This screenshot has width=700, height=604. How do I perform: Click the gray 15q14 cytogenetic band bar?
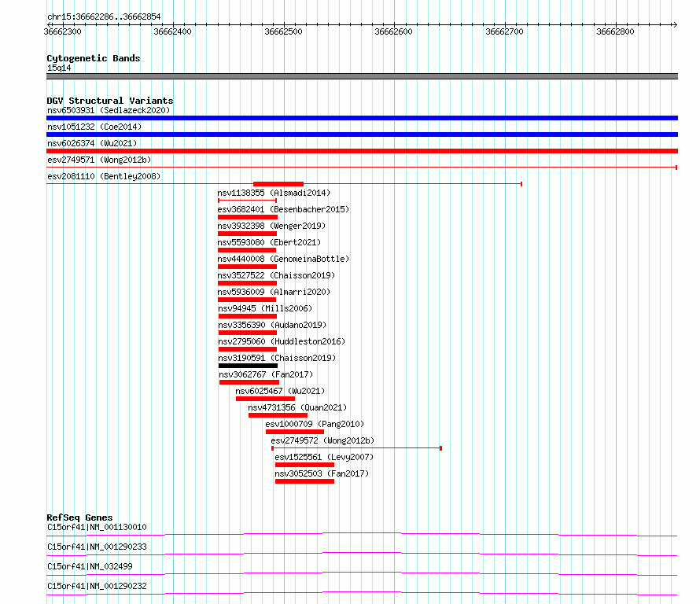362,76
